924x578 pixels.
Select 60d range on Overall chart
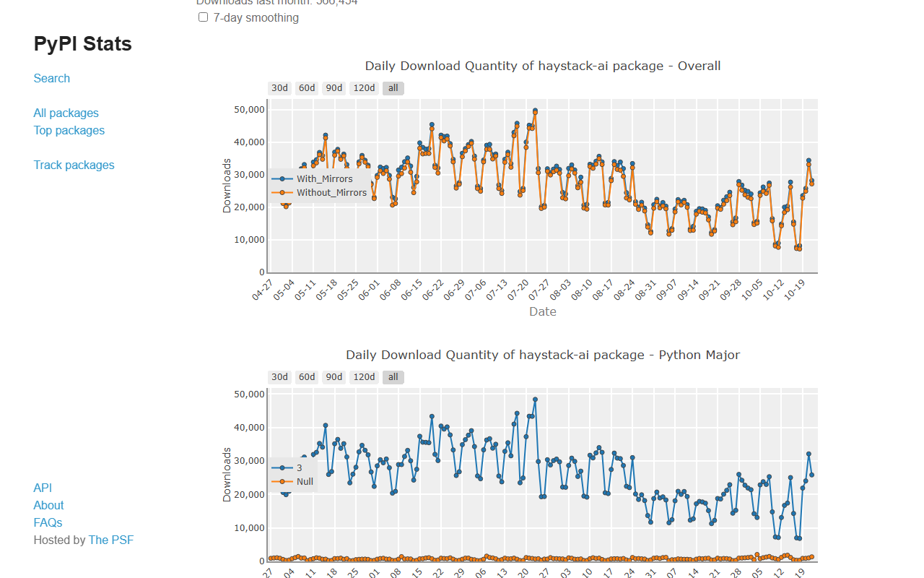click(307, 88)
